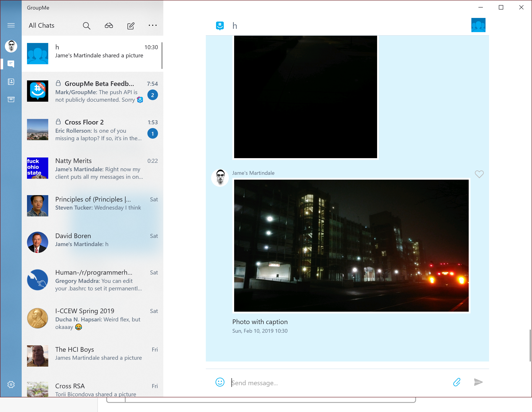Image resolution: width=532 pixels, height=412 pixels.
Task: Open the hamburger navigation menu
Action: click(11, 25)
